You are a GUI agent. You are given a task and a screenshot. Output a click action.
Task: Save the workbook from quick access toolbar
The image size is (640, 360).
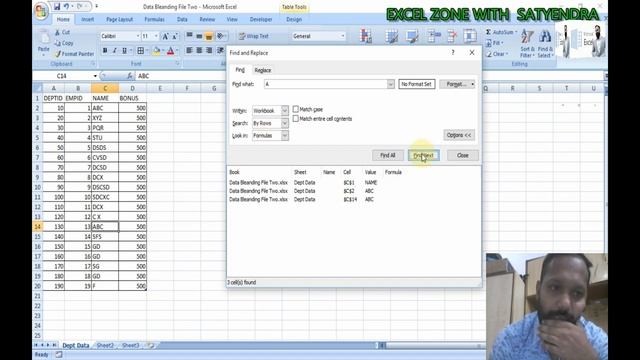tap(57, 7)
